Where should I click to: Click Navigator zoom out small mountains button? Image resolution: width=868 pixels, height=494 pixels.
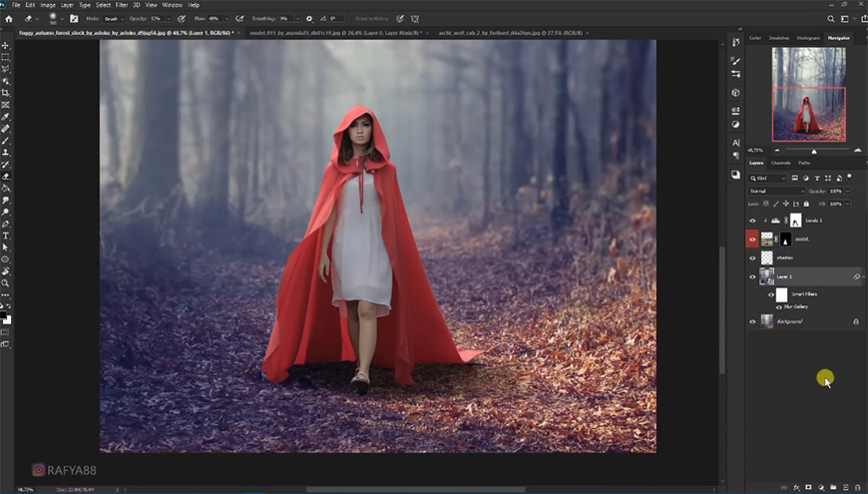click(x=777, y=151)
